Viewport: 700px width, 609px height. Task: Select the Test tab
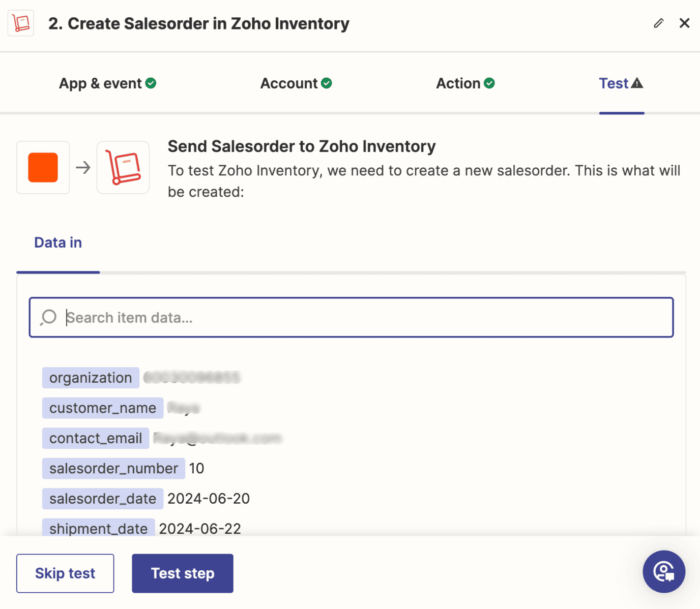click(x=614, y=83)
